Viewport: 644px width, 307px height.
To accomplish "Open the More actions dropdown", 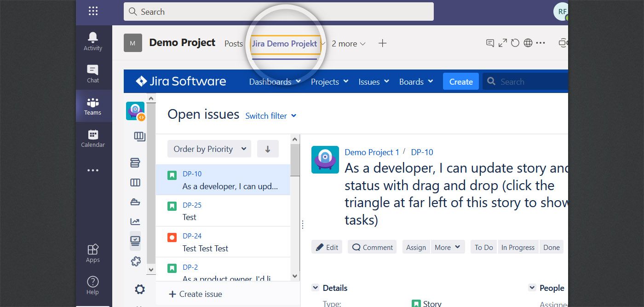I will coord(447,247).
